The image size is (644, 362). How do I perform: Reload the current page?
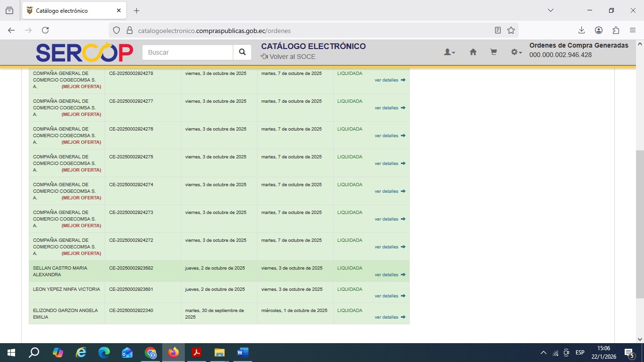click(45, 30)
